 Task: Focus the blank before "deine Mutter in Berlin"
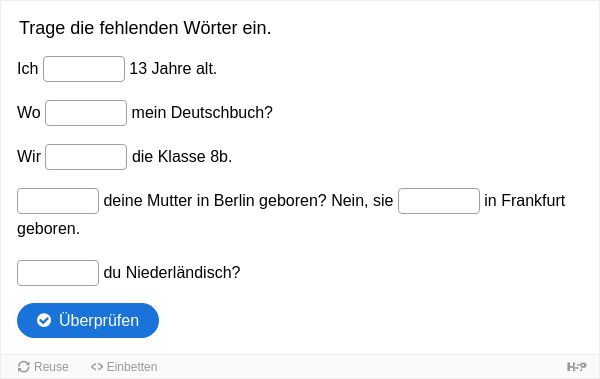(x=58, y=201)
